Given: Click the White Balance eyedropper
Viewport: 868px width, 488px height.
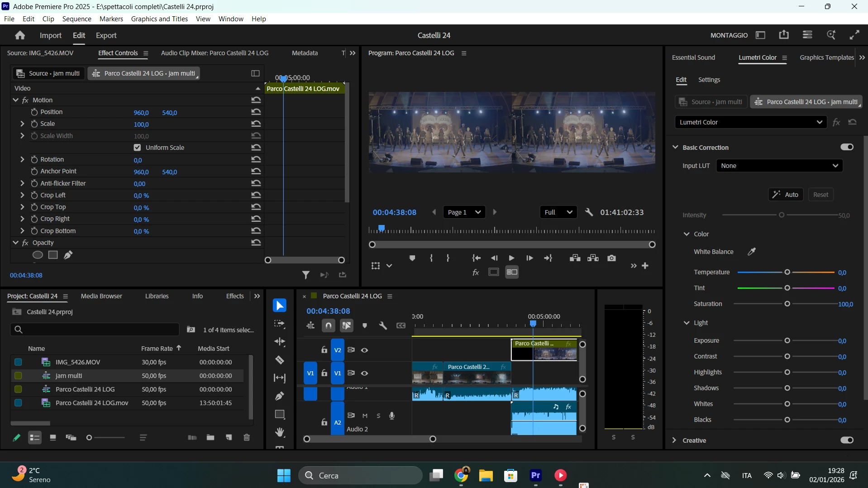Looking at the screenshot, I should coord(752,252).
